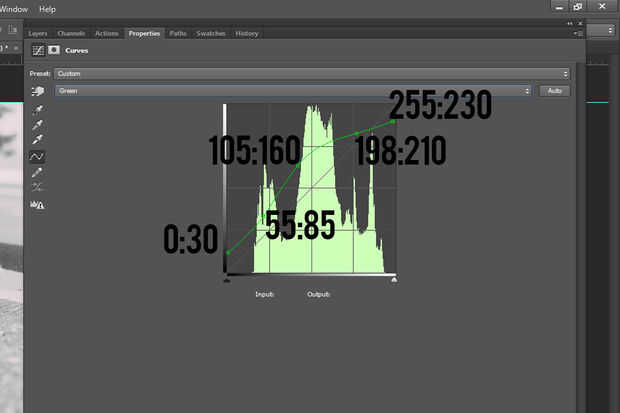
Task: Restore down the application window
Action: [578, 6]
